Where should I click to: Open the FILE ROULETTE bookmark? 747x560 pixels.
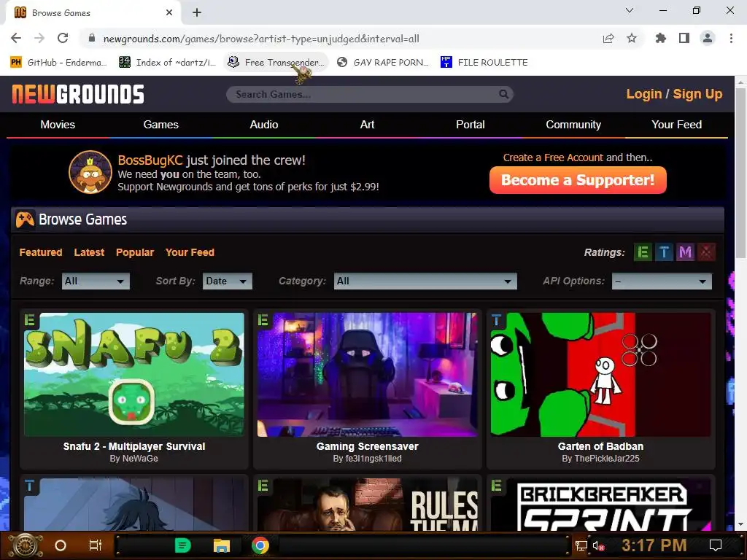click(484, 63)
